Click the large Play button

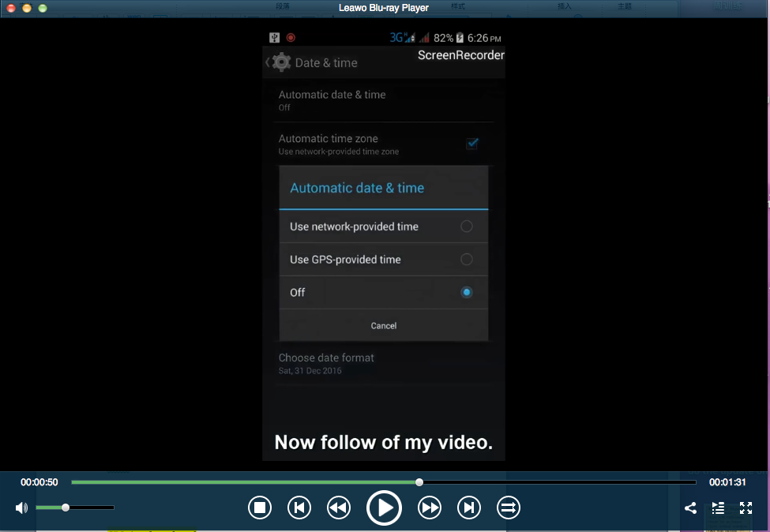coord(384,508)
